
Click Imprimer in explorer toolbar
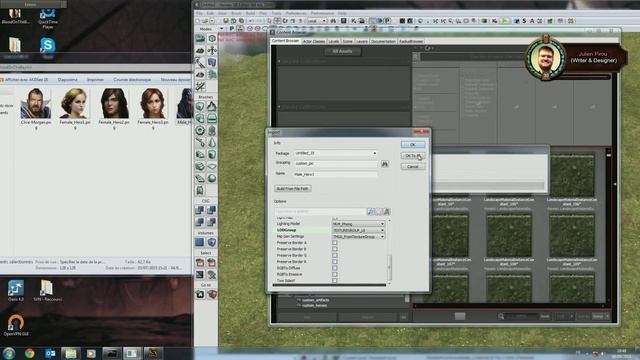[95, 80]
